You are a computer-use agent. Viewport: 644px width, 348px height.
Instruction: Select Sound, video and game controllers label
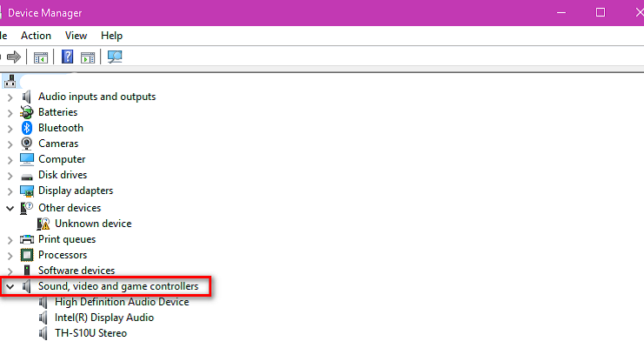click(x=118, y=286)
